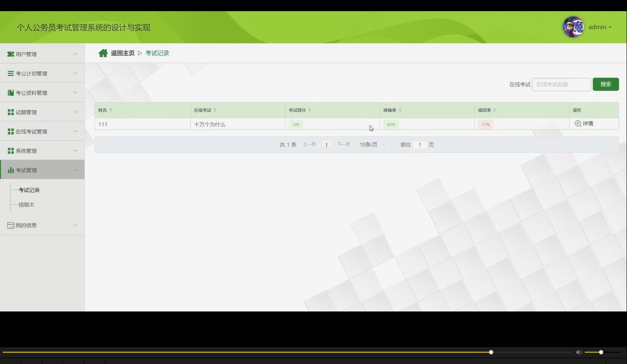Click the video progress bar handle
This screenshot has height=364, width=627.
(491, 352)
